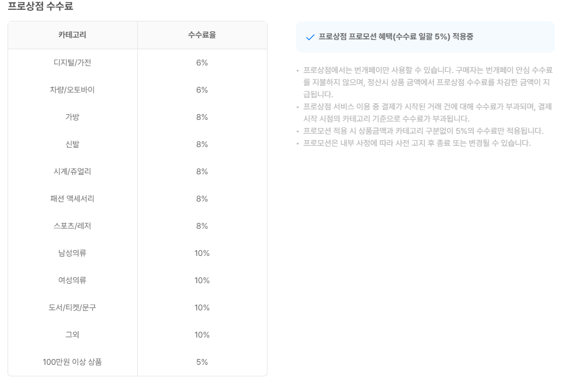This screenshot has height=392, width=571.
Task: Click the 8% fee for 패션 액세서리
Action: point(202,199)
